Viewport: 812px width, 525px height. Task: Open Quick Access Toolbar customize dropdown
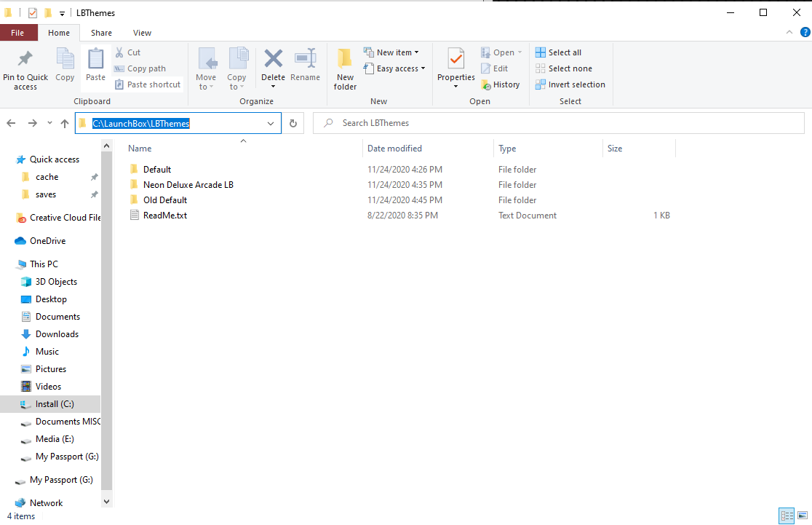click(x=62, y=14)
